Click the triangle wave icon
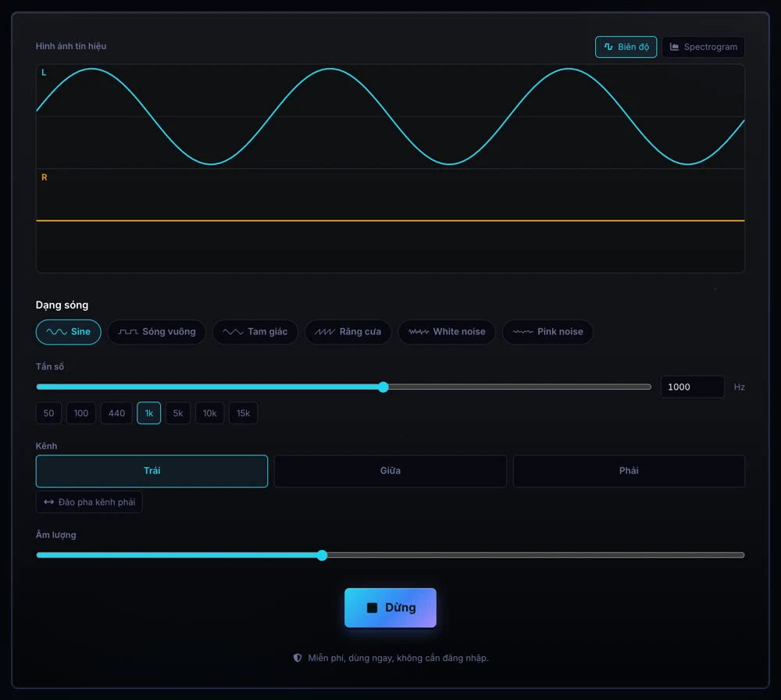The width and height of the screenshot is (781, 700). coord(233,332)
